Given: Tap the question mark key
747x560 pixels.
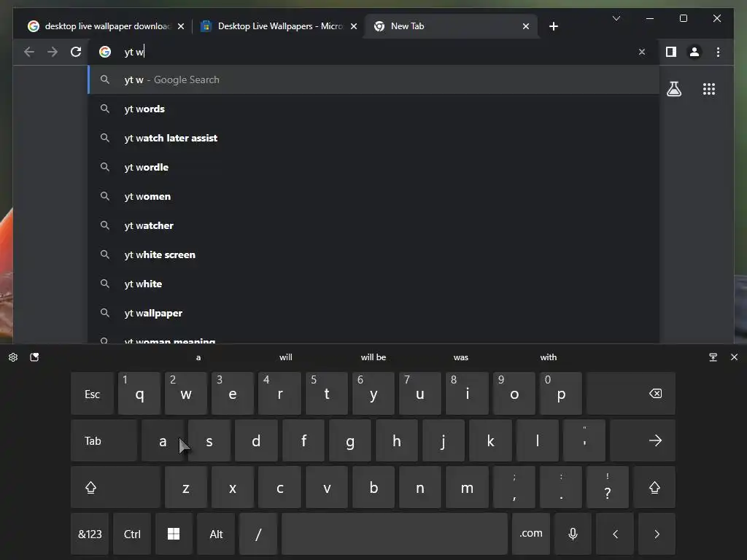Looking at the screenshot, I should pyautogui.click(x=608, y=487).
